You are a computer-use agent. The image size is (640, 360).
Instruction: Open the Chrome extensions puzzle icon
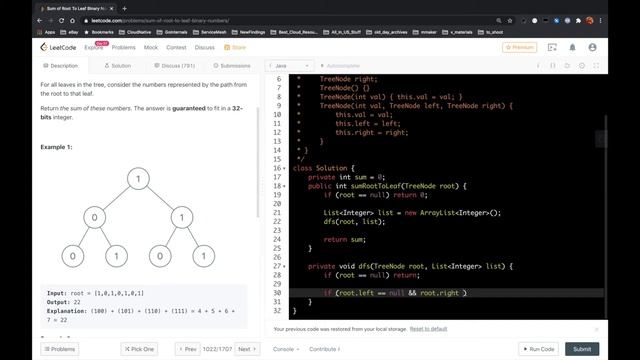point(578,20)
